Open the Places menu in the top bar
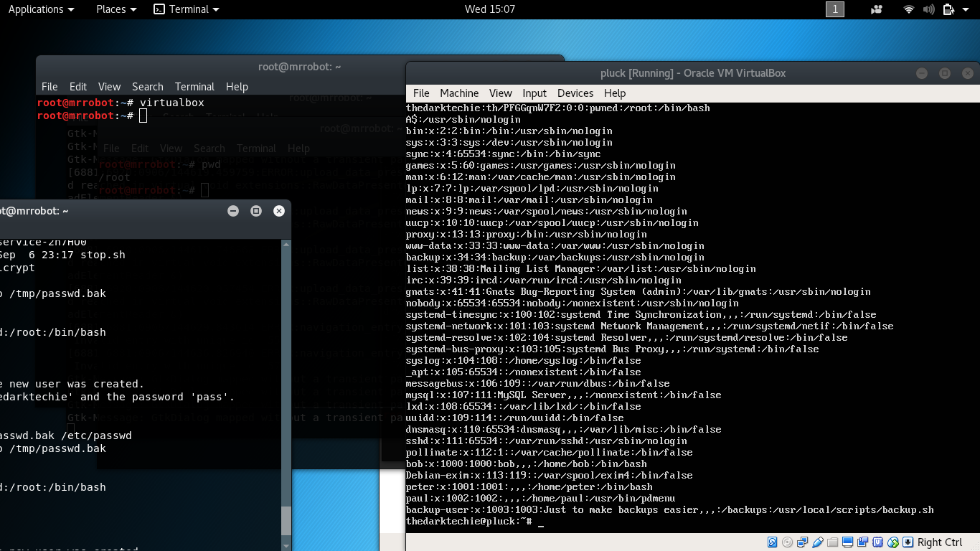This screenshot has height=551, width=980. [x=116, y=9]
